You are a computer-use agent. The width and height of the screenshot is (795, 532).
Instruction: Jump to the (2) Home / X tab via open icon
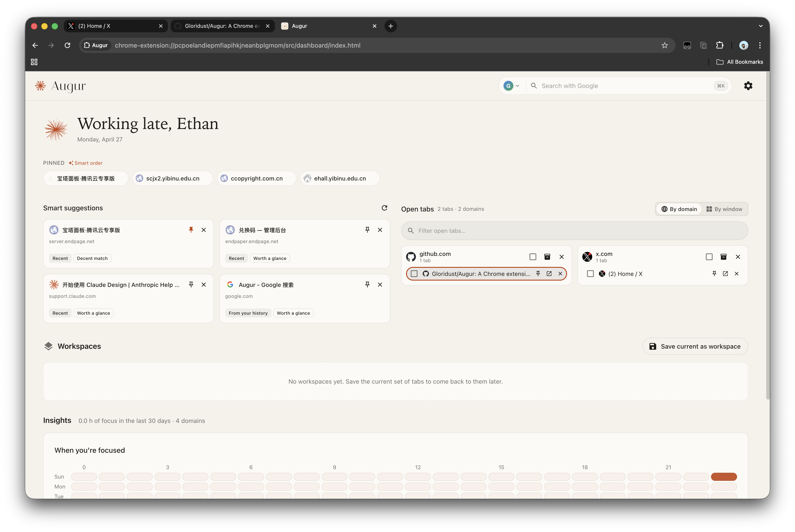725,273
